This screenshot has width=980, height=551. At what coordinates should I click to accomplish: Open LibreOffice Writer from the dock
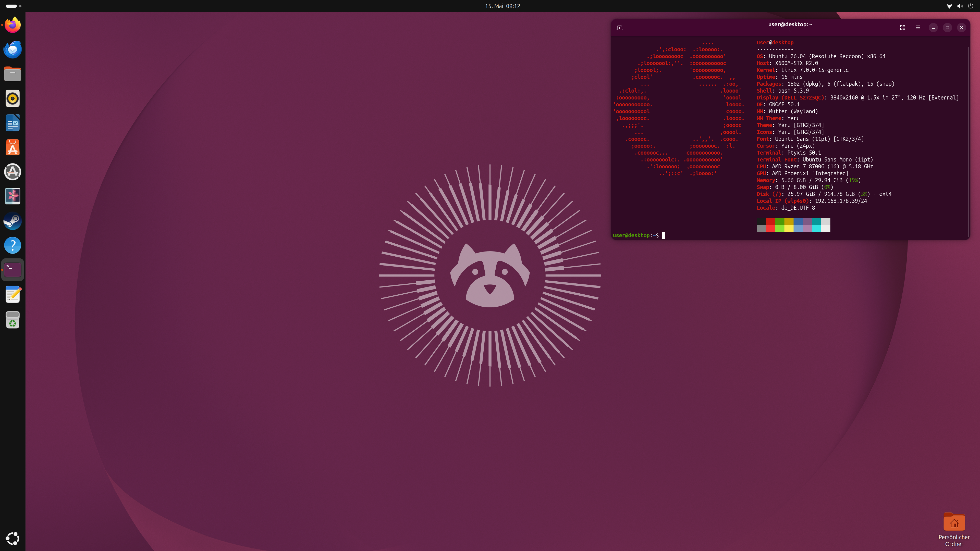[13, 123]
